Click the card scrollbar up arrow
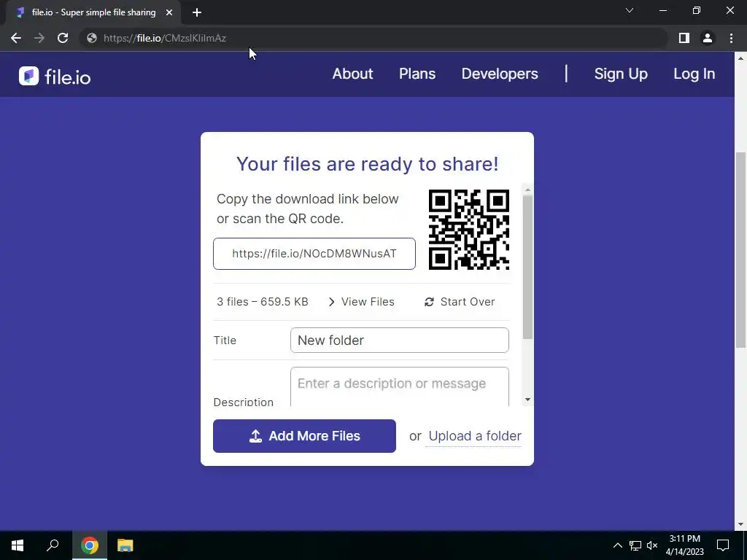Viewport: 747px width, 560px height. pos(527,190)
